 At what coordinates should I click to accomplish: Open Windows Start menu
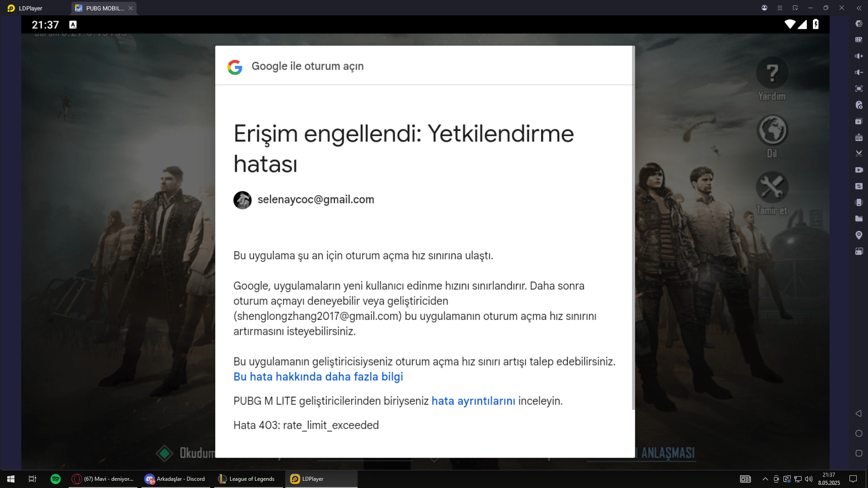[11, 479]
